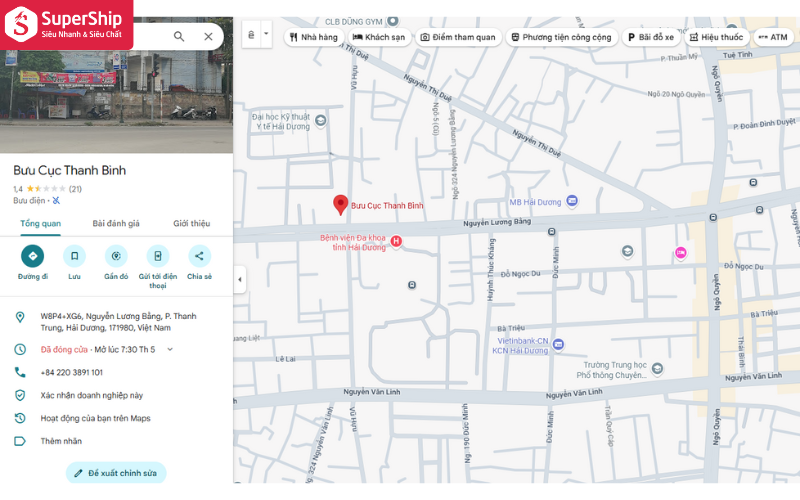Viewport: 800px width, 500px height.
Task: Open the Bài đánh giá tab
Action: pyautogui.click(x=116, y=223)
